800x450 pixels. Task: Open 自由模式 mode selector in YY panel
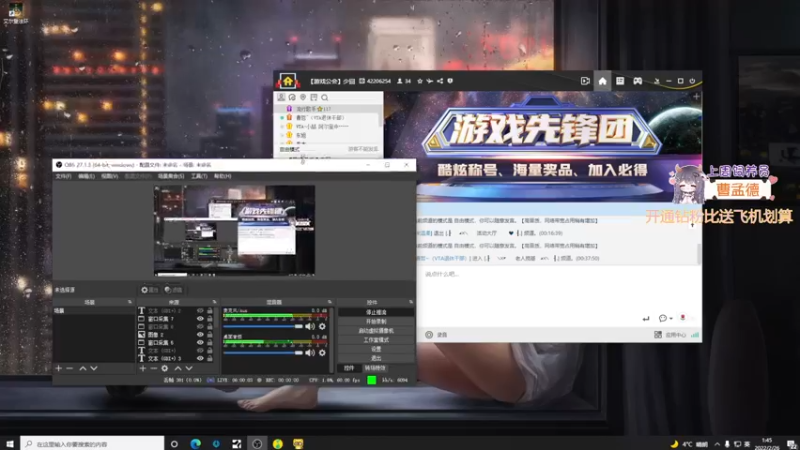[x=290, y=149]
